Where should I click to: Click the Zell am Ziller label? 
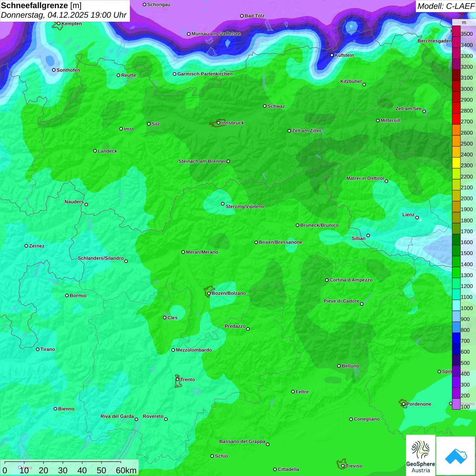pyautogui.click(x=307, y=131)
